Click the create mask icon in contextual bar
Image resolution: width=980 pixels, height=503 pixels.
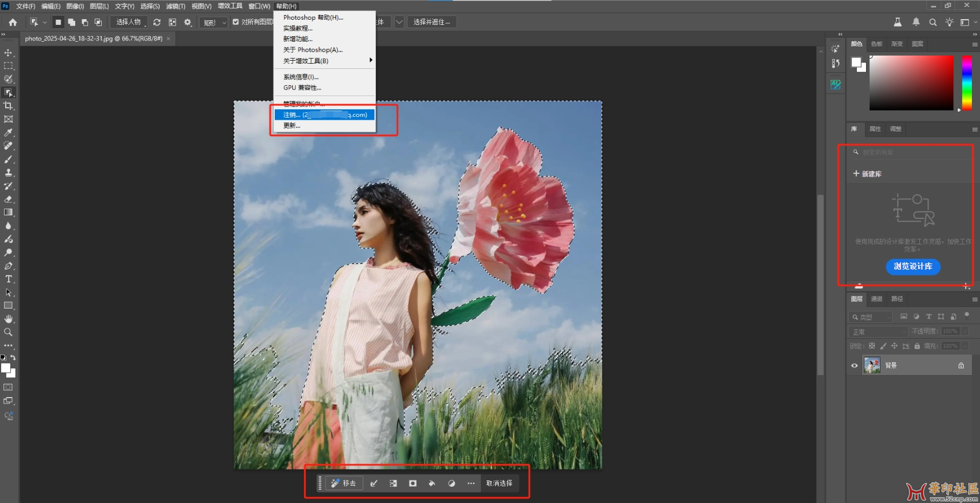coord(412,483)
